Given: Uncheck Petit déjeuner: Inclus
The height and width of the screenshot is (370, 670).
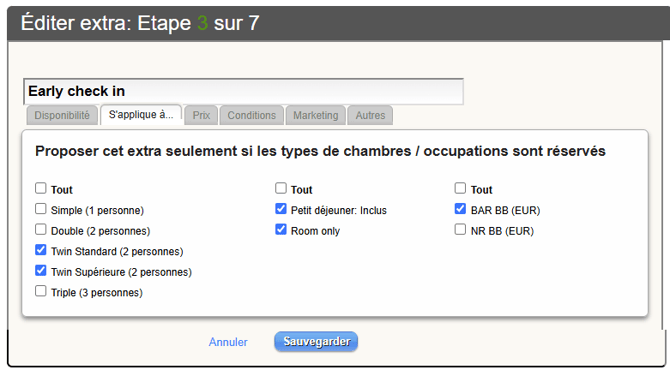Looking at the screenshot, I should pos(281,208).
